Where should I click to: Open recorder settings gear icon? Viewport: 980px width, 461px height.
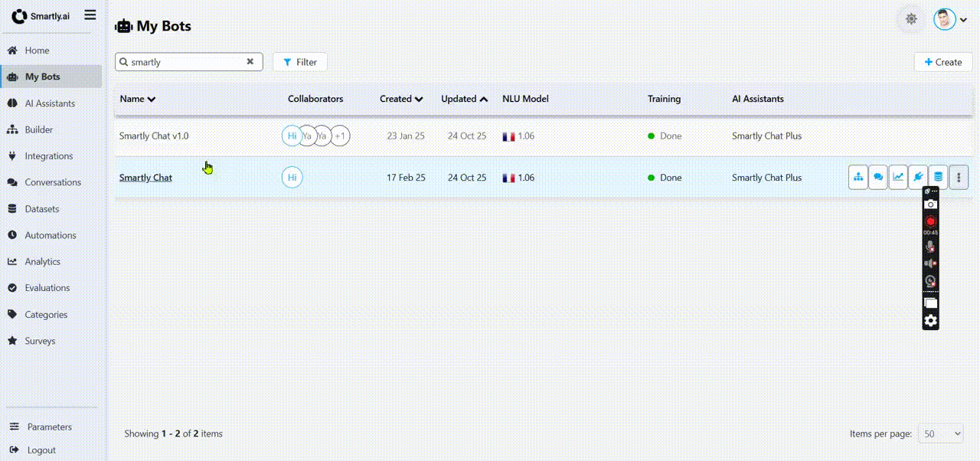point(930,321)
